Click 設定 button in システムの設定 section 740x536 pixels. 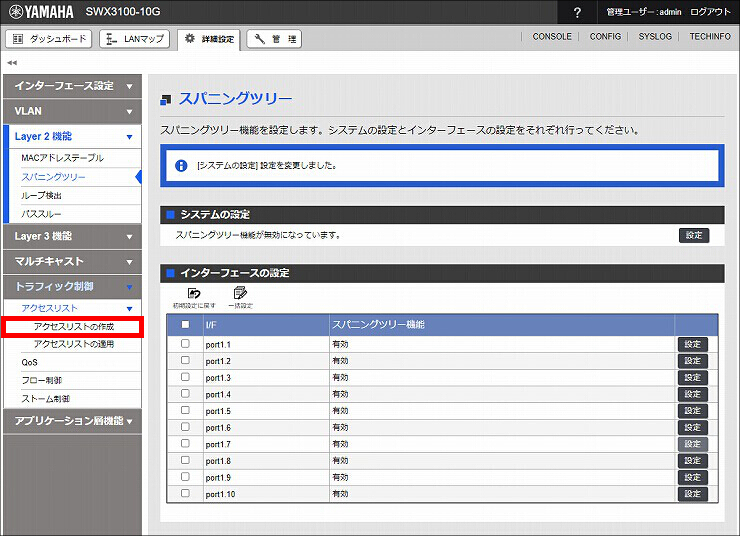click(694, 235)
